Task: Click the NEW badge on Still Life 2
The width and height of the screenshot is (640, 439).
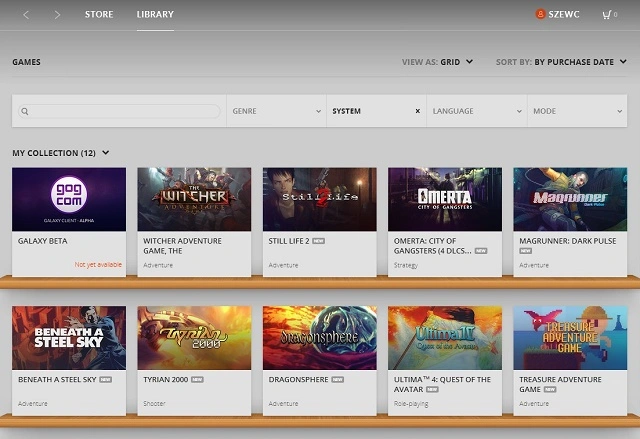Action: pyautogui.click(x=318, y=241)
